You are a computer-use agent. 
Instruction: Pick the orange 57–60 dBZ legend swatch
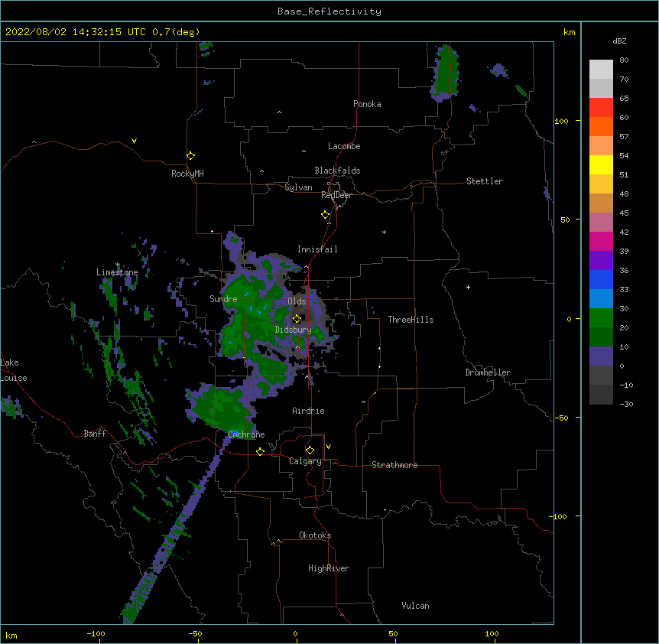[x=601, y=126]
